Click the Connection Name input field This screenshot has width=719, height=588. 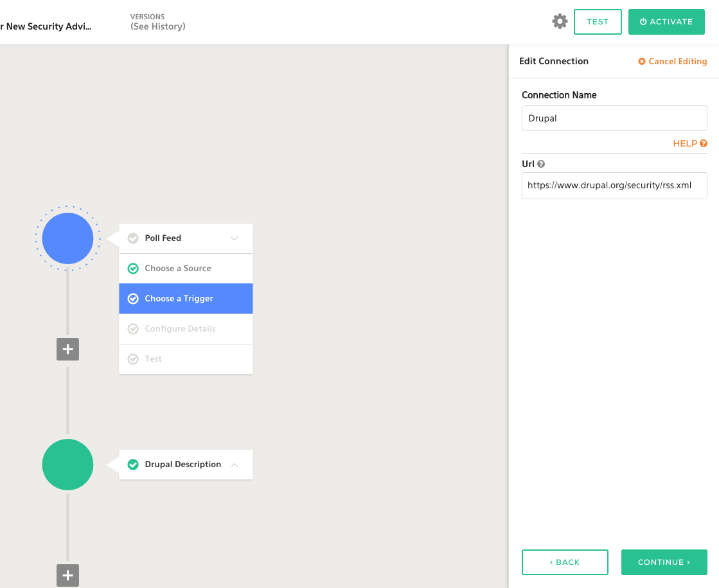pyautogui.click(x=614, y=118)
